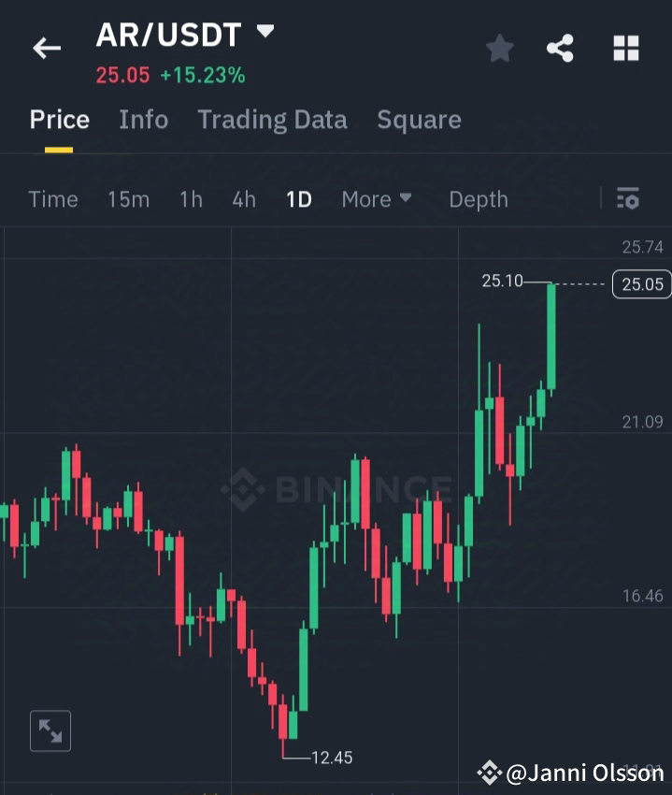This screenshot has width=672, height=795.
Task: Open the Square tab
Action: point(419,120)
